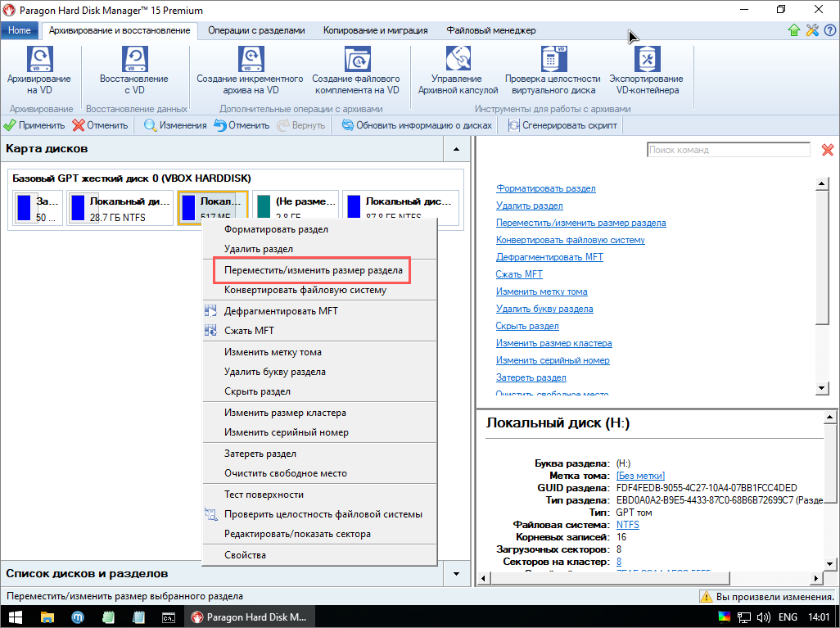Launch Создание инкрементного архива на VD
The image size is (840, 628).
pos(251,70)
